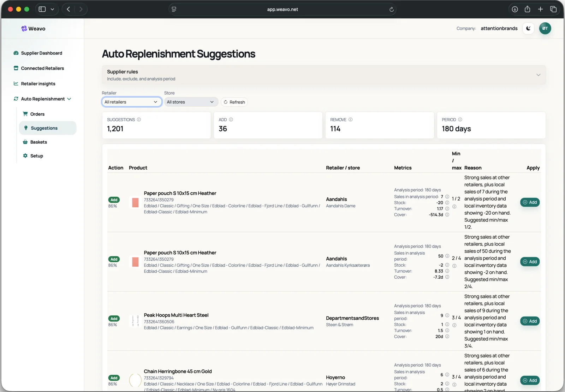Click the Weavo logo icon
The height and width of the screenshot is (392, 565).
(x=24, y=29)
